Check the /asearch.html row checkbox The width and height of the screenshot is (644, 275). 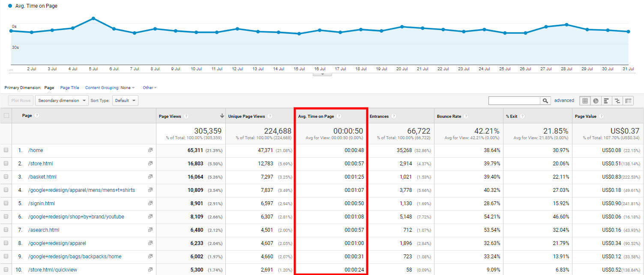[x=6, y=230]
